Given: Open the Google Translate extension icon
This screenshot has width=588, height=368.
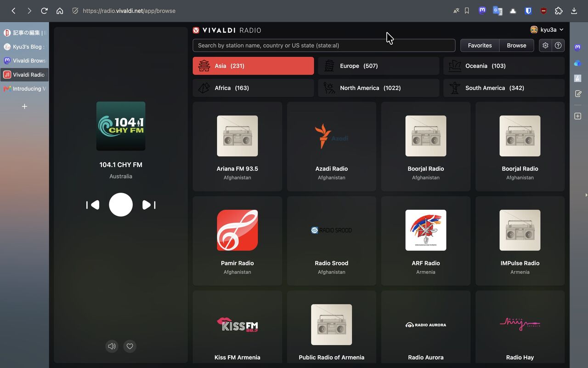Looking at the screenshot, I should (x=498, y=11).
